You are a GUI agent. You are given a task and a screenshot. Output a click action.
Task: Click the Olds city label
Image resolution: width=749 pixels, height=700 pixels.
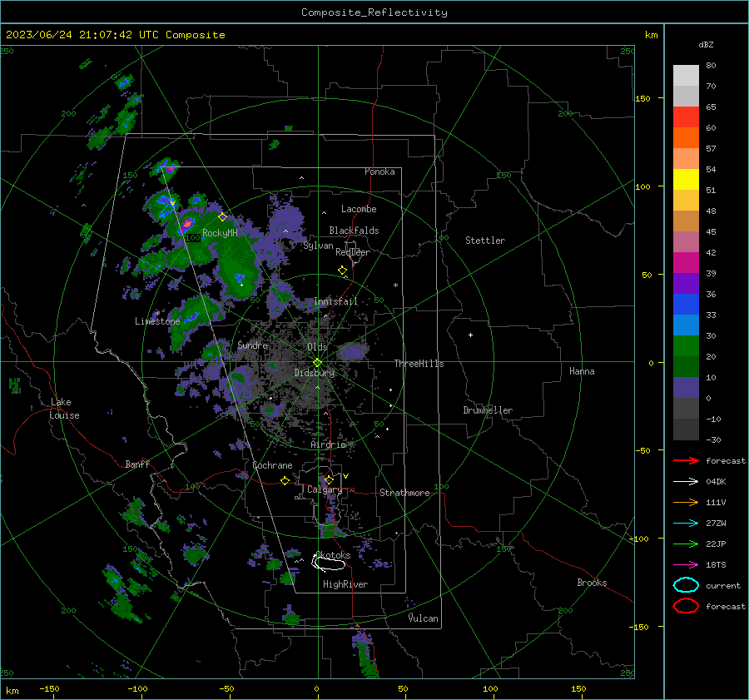(x=317, y=347)
